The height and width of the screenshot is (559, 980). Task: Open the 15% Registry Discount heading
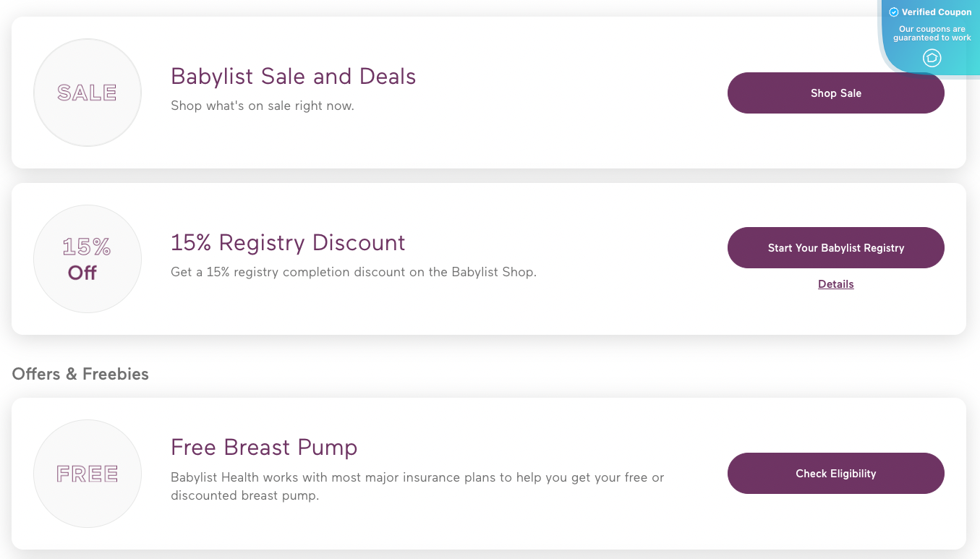click(288, 243)
